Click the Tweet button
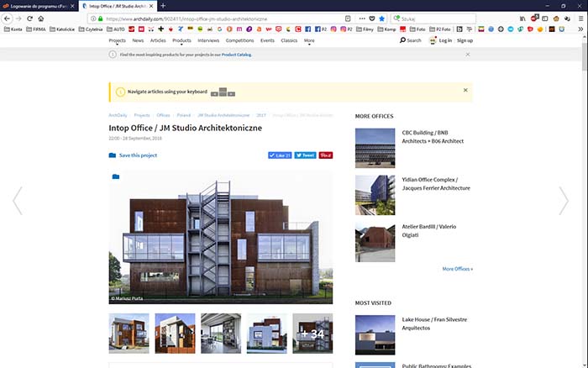This screenshot has height=368, width=588. click(x=305, y=155)
